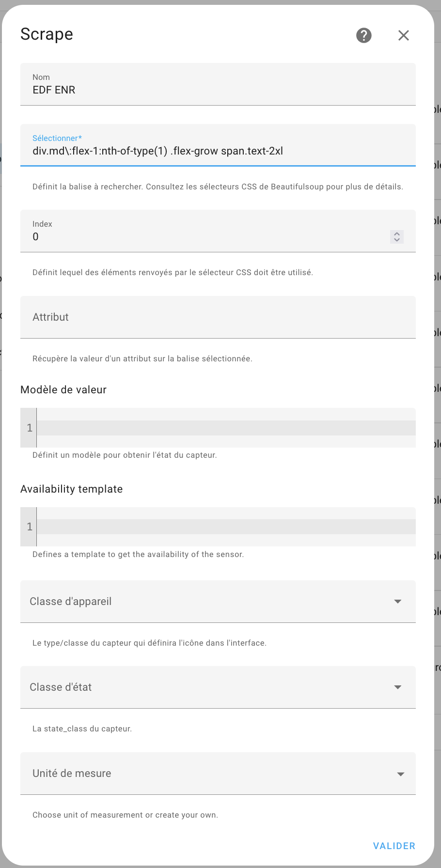Open the Classe d'appareil dropdown arrow
The width and height of the screenshot is (441, 868).
pyautogui.click(x=398, y=602)
